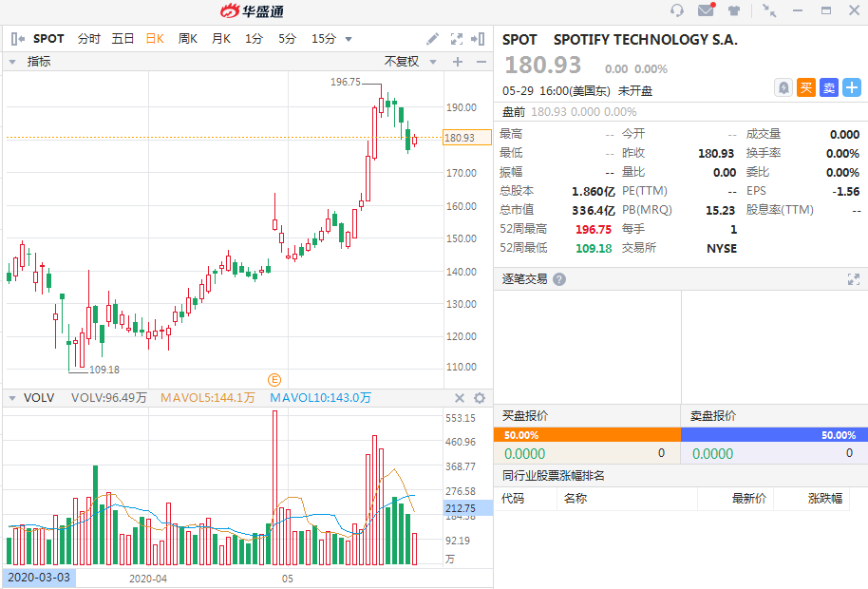This screenshot has height=589, width=868.
Task: Click the orange buy button
Action: pyautogui.click(x=806, y=87)
